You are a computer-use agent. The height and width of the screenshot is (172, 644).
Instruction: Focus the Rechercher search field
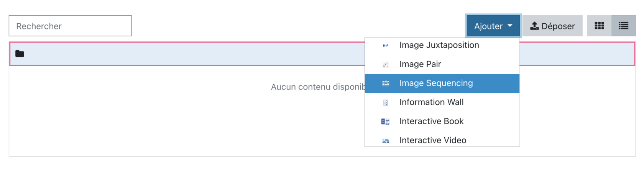(x=70, y=26)
